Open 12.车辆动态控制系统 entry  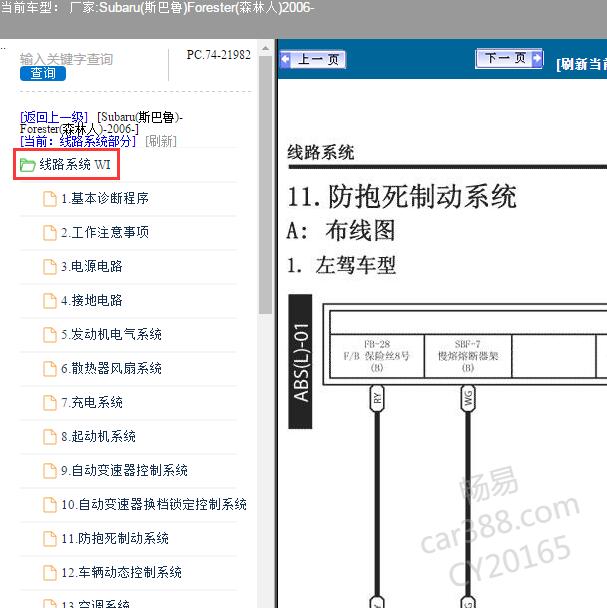[x=121, y=573]
